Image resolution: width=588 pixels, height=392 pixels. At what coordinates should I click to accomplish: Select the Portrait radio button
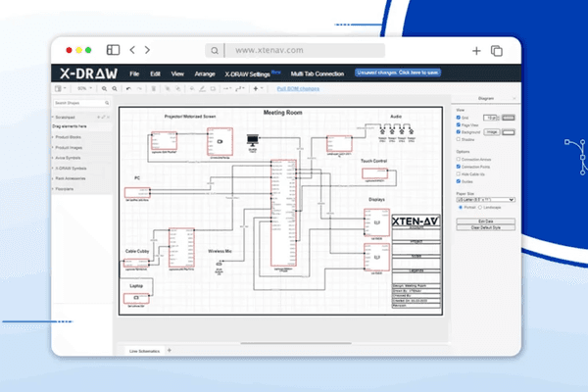461,207
